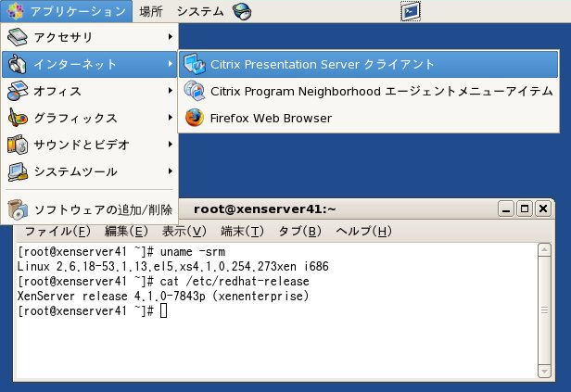Click the Graphics palette category icon
This screenshot has height=392, width=571.
click(17, 118)
